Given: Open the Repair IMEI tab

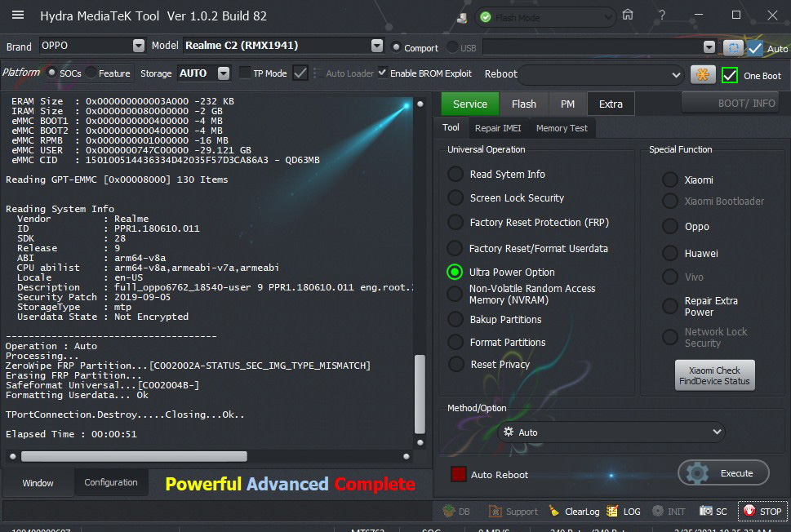Looking at the screenshot, I should click(498, 128).
